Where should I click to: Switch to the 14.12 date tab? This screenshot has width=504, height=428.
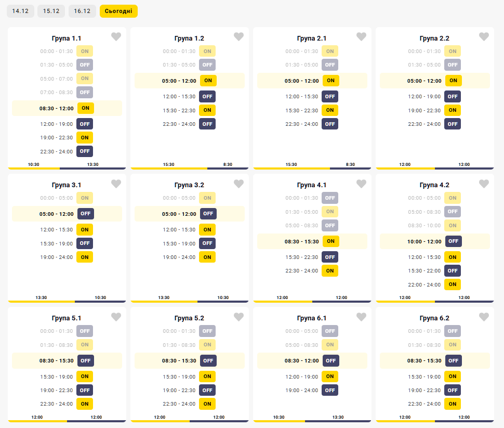tap(20, 11)
